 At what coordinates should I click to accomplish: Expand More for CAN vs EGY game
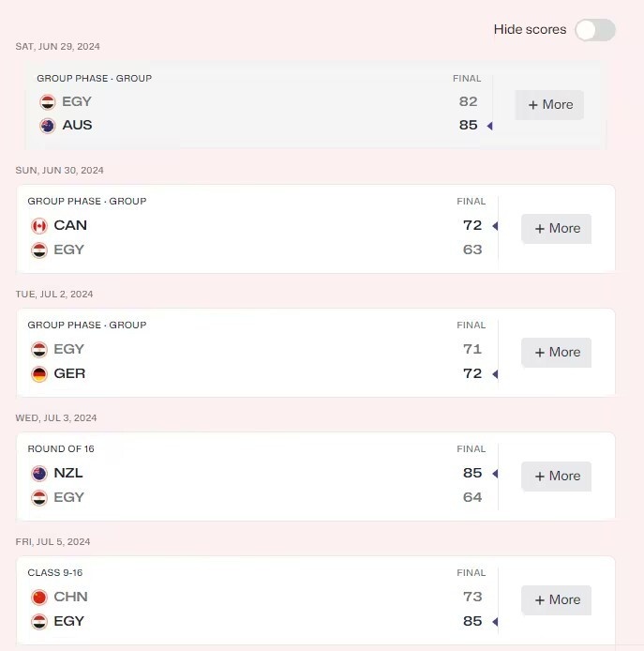pos(556,228)
